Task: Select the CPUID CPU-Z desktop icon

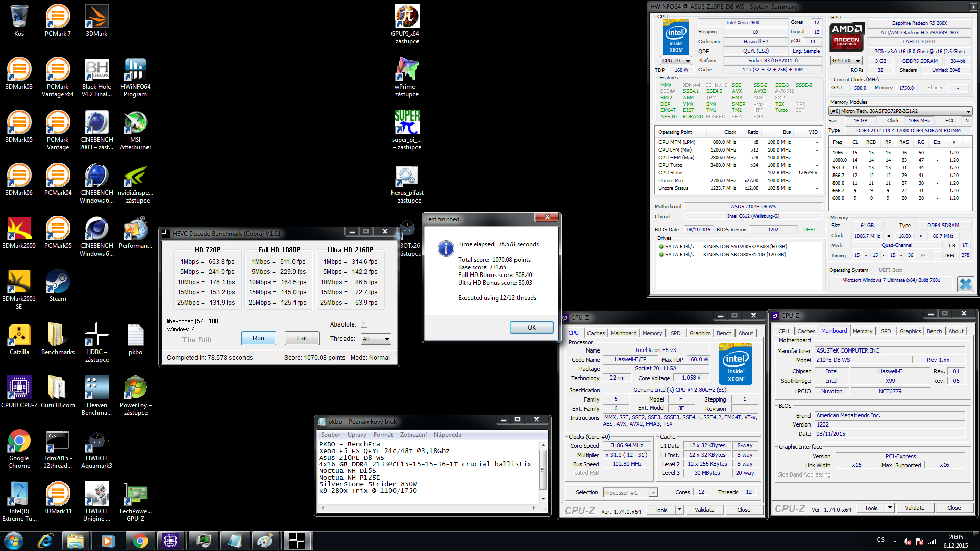Action: (19, 392)
